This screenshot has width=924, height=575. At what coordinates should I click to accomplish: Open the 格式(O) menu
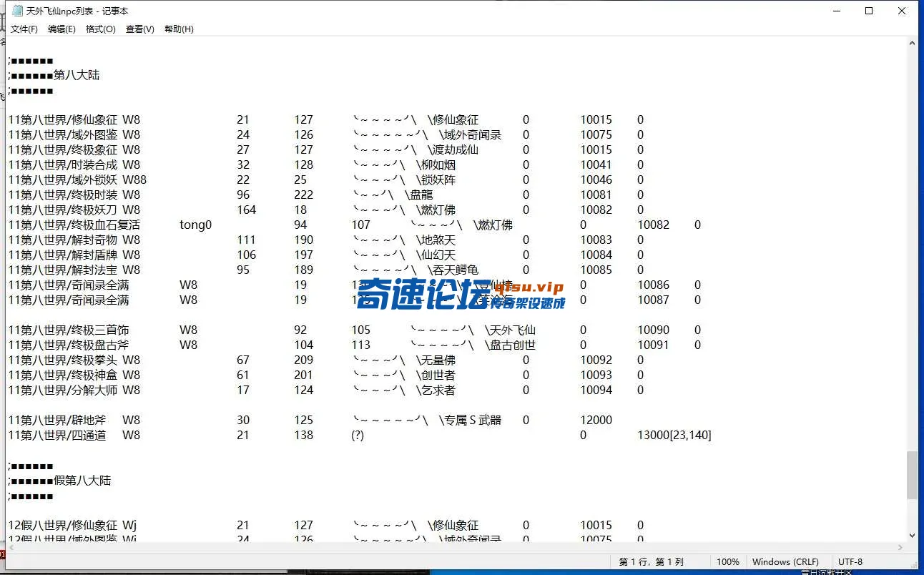coord(100,29)
